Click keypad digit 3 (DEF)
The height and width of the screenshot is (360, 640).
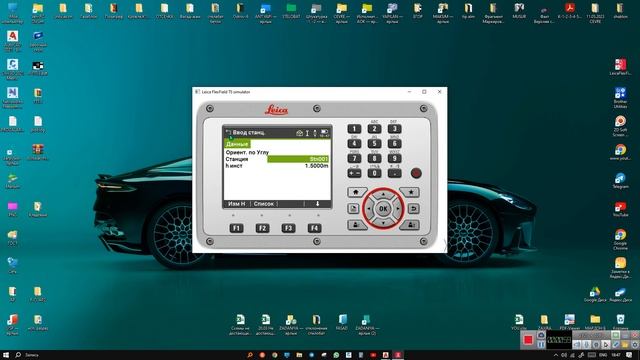tap(394, 129)
